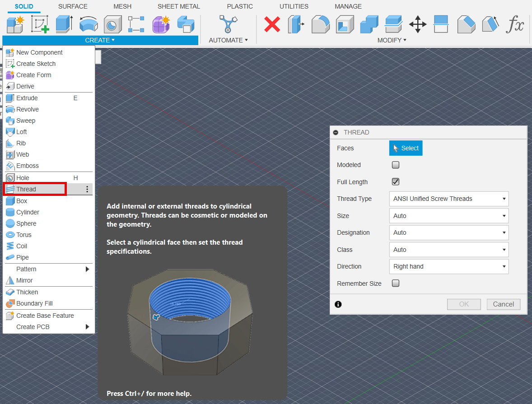Choose Cylinder from the Create menu
Screen dimensions: 532x404
click(28, 212)
